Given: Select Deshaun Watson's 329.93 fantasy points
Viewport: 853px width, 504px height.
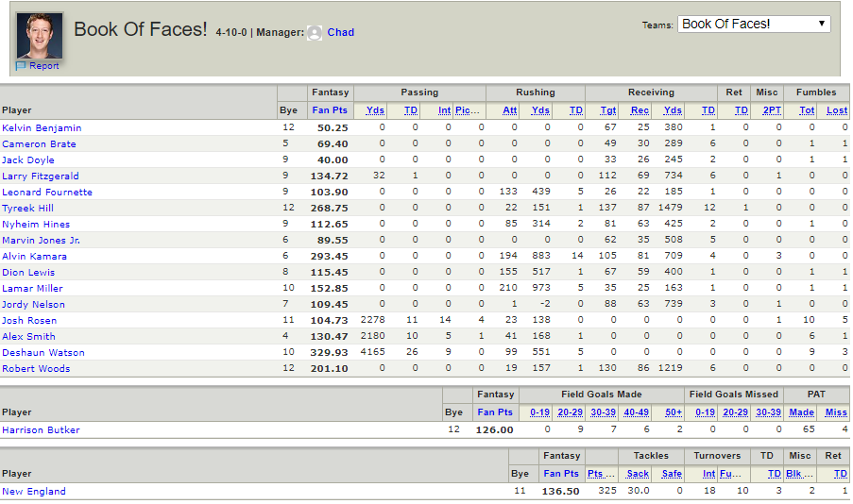Looking at the screenshot, I should [329, 353].
